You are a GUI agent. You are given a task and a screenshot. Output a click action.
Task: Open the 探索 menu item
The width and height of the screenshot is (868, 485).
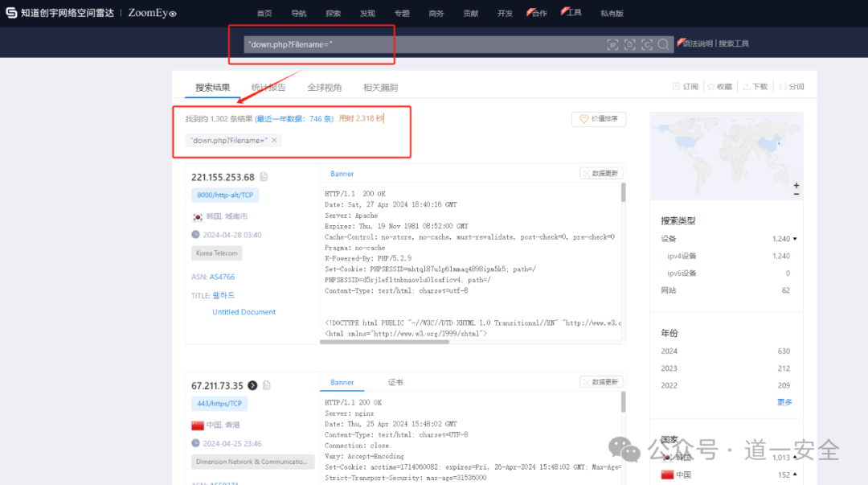pyautogui.click(x=333, y=14)
